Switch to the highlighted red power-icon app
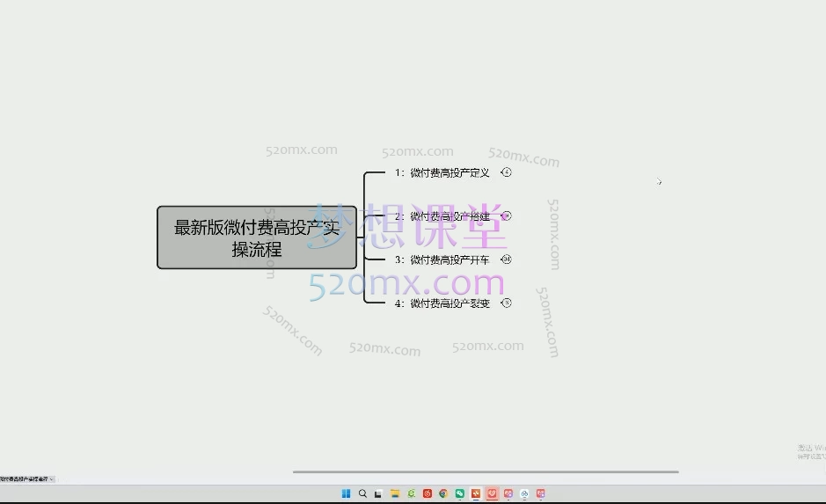Viewport: 826px width, 504px height. coord(492,493)
